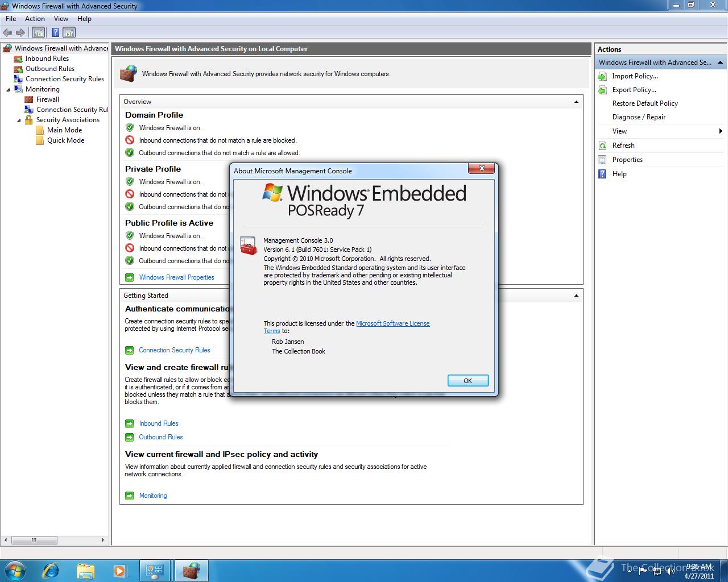Click the Properties icon in the Actions pane
Image resolution: width=728 pixels, height=582 pixels.
point(602,160)
